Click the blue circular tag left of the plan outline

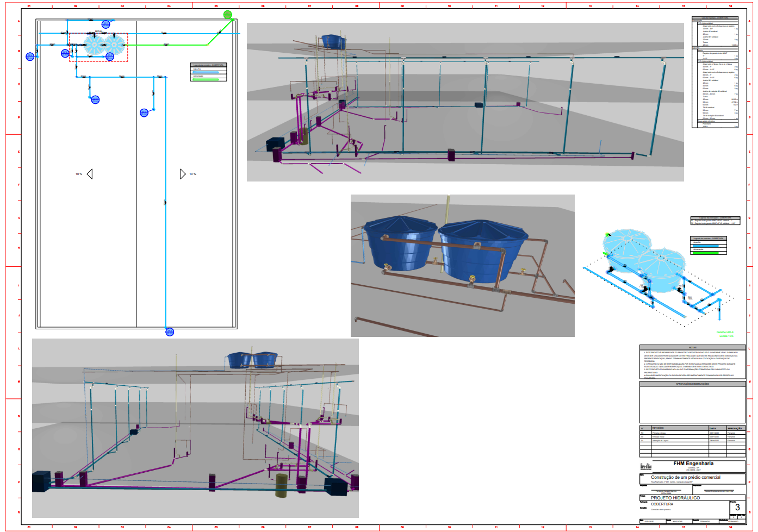pos(30,56)
